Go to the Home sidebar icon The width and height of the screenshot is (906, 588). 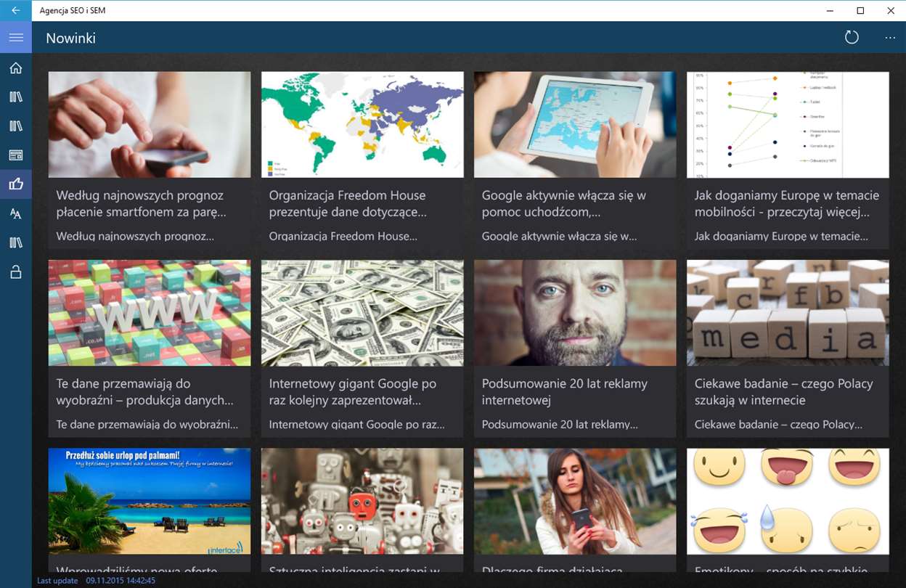pos(16,68)
